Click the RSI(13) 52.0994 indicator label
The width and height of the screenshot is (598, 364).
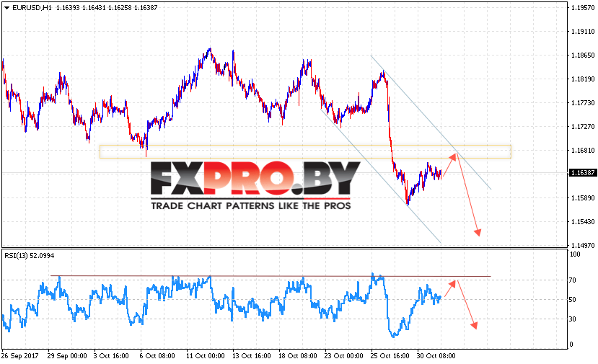click(x=30, y=256)
